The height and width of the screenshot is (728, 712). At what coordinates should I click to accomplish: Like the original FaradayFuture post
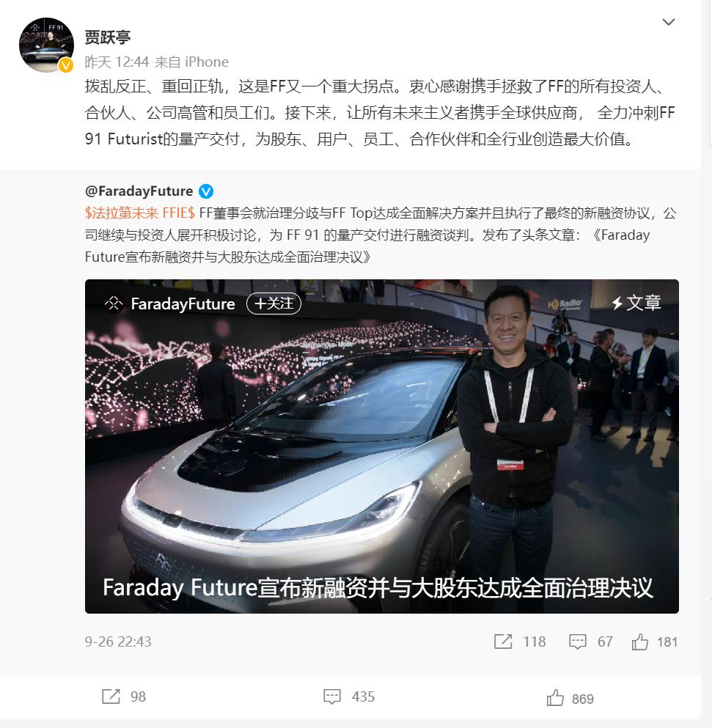(640, 641)
